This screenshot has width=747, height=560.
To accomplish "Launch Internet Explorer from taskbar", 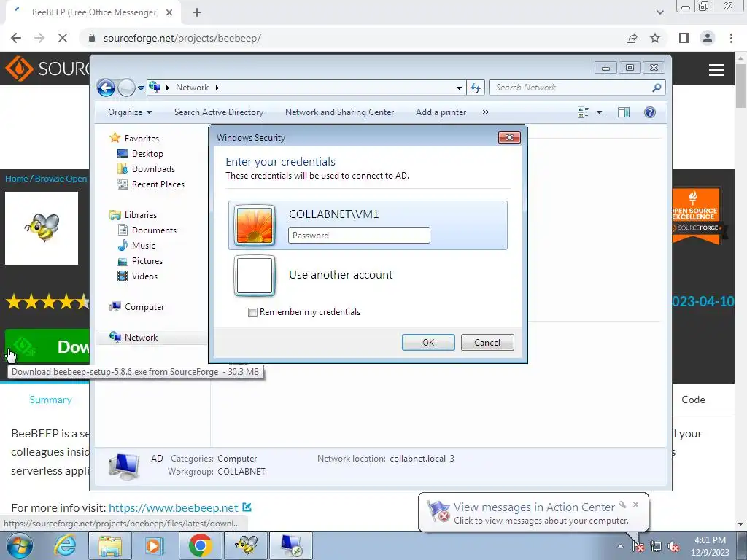I will click(x=65, y=545).
